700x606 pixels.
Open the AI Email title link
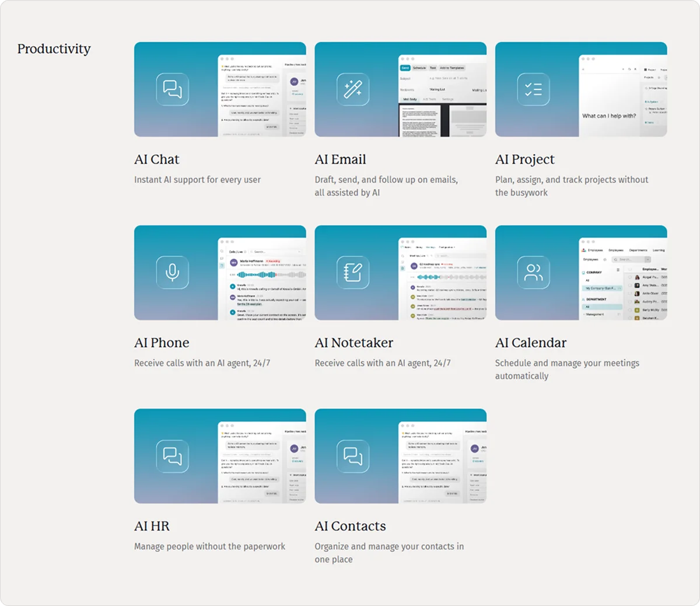[341, 159]
